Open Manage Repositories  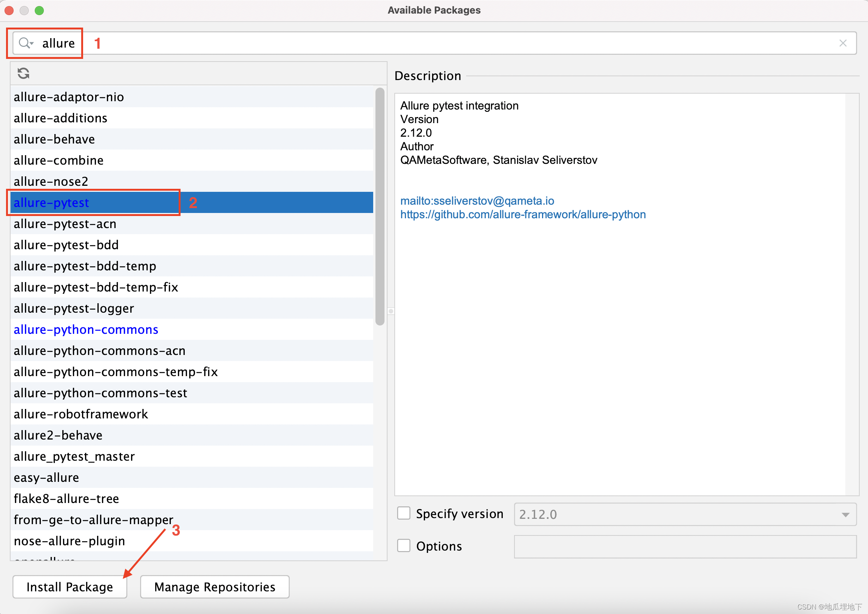(x=215, y=587)
